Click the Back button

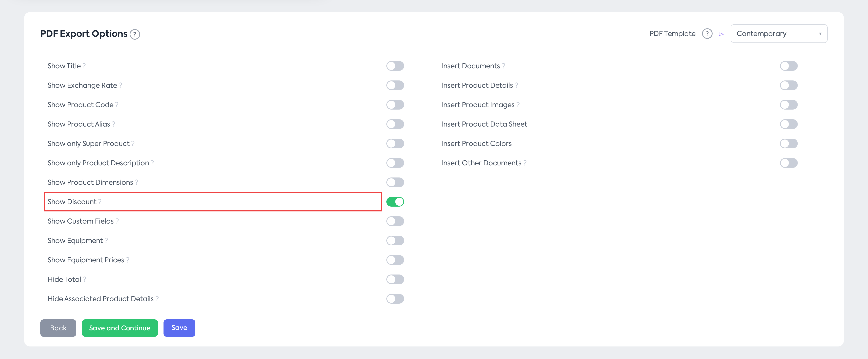(58, 328)
